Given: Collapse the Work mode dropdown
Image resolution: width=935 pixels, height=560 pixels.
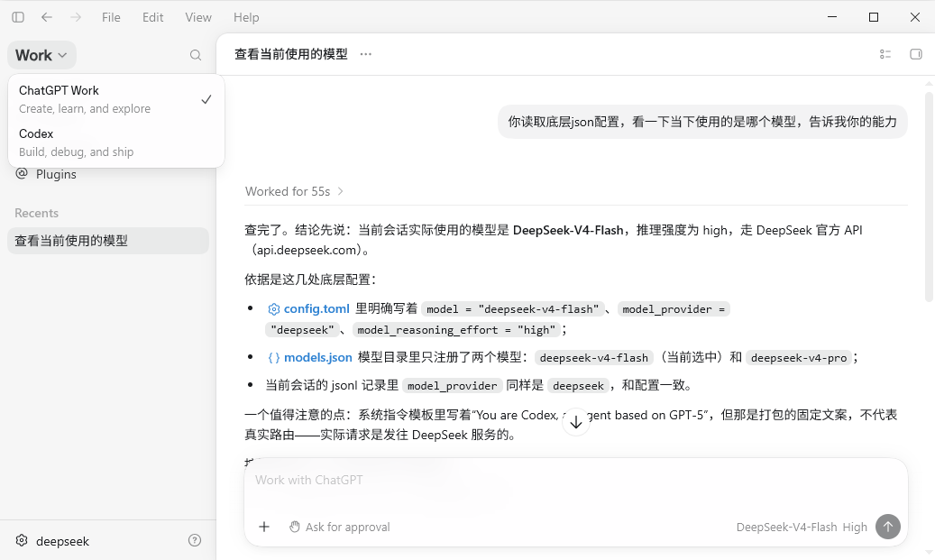Looking at the screenshot, I should click(x=41, y=56).
